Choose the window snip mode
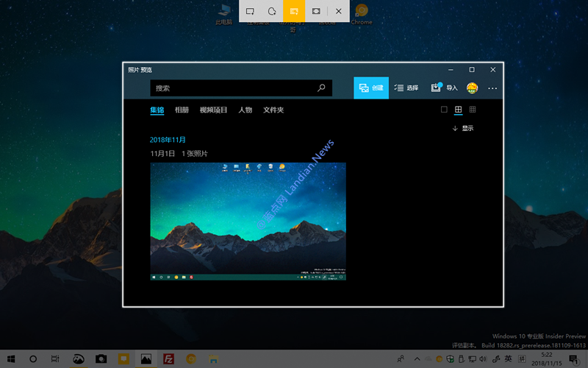Image resolution: width=588 pixels, height=368 pixels. pos(294,11)
